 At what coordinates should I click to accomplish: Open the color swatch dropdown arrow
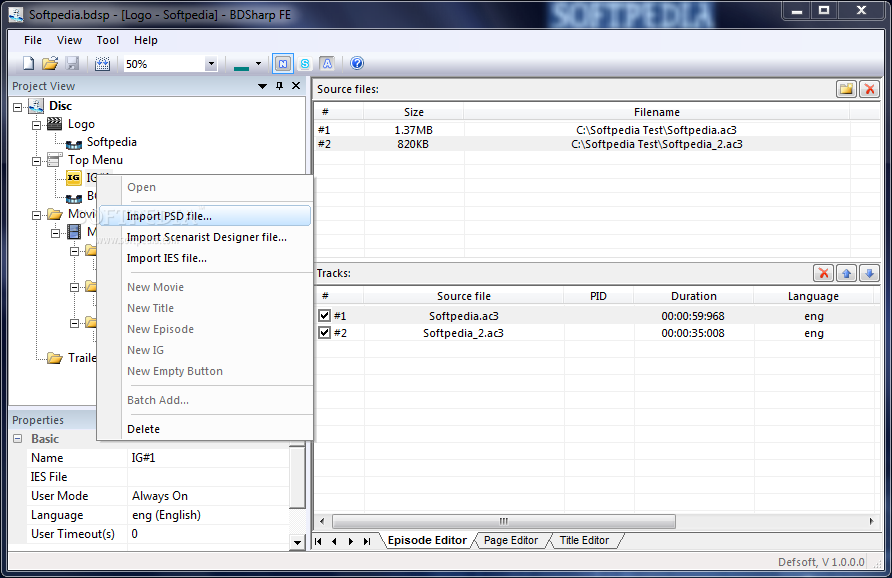coord(258,64)
